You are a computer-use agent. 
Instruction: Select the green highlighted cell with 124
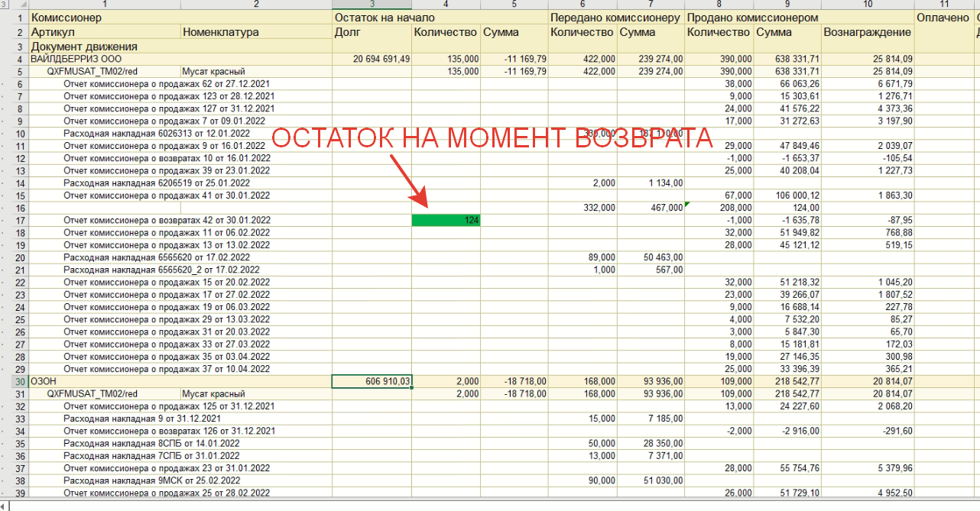[x=446, y=220]
